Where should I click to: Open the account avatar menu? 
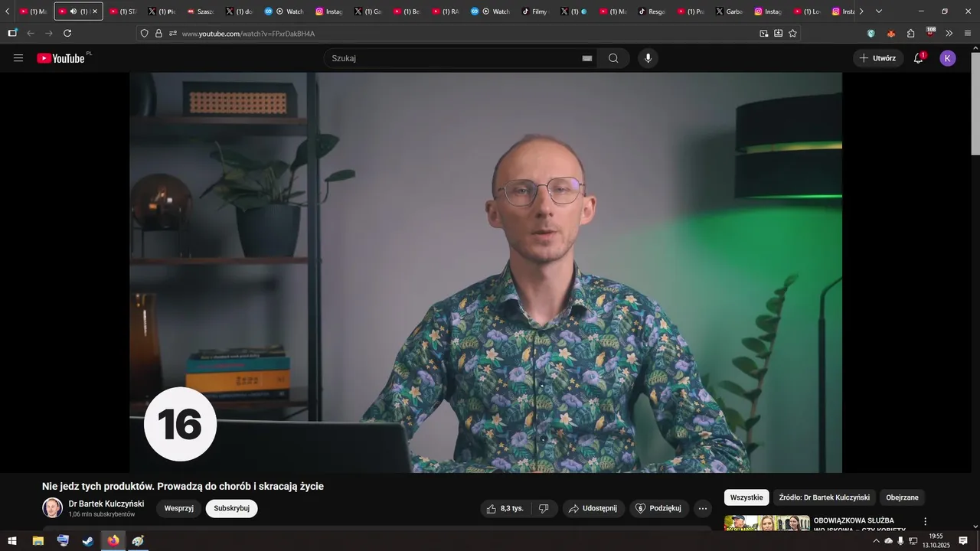(x=948, y=58)
